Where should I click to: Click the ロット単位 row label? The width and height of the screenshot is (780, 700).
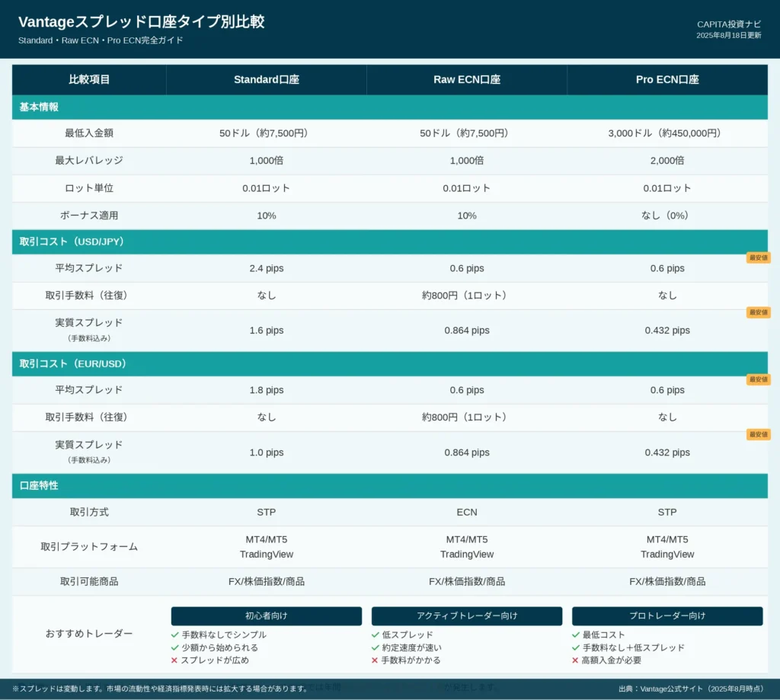click(x=89, y=188)
